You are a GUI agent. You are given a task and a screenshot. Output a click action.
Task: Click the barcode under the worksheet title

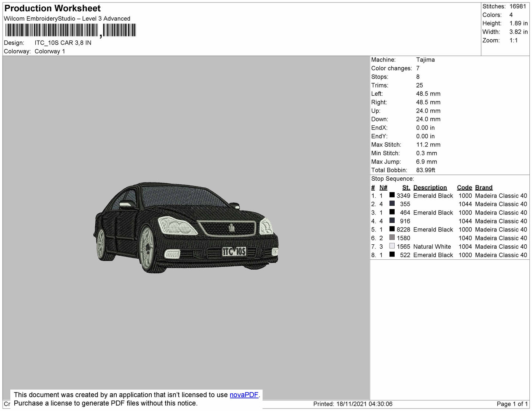coord(70,30)
